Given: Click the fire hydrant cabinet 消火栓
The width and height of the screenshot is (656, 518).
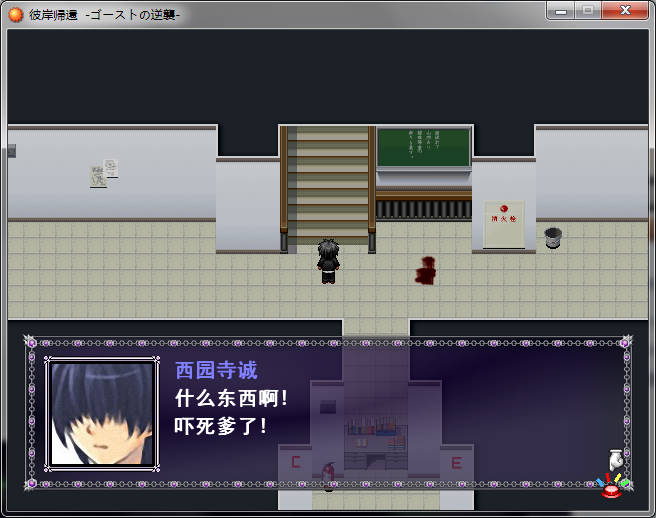Looking at the screenshot, I should [x=504, y=224].
